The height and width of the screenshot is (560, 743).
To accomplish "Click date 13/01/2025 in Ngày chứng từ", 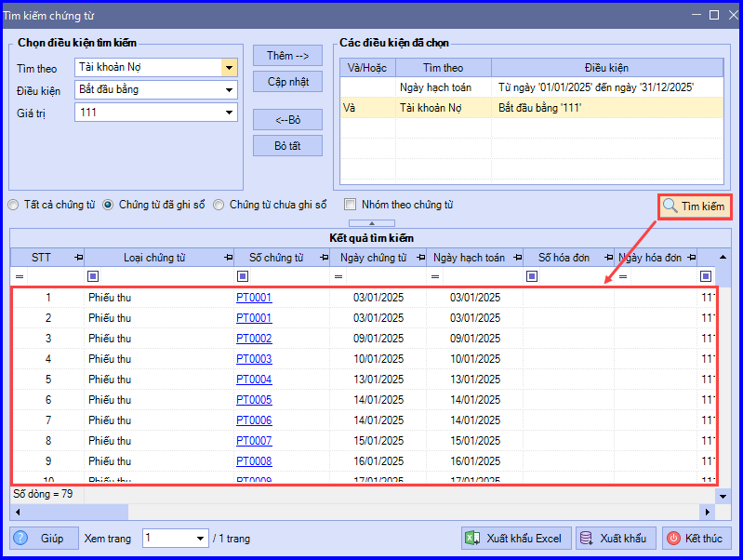I will 378,380.
